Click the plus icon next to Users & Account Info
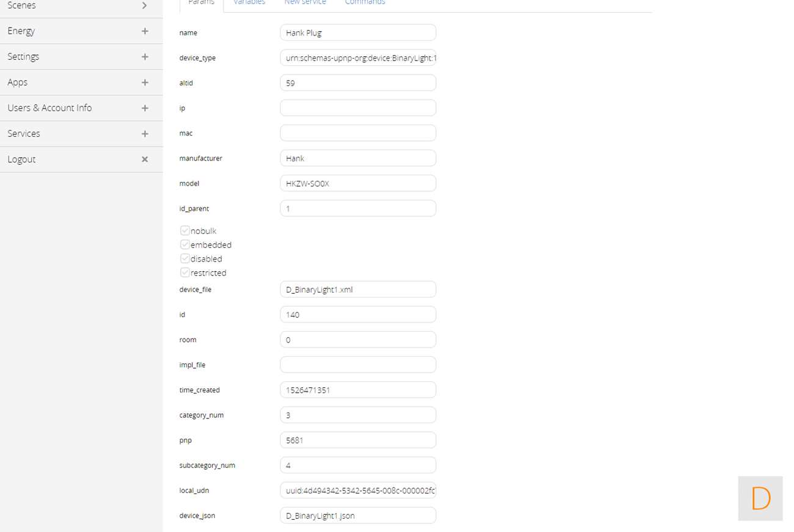794x532 pixels. click(x=145, y=108)
